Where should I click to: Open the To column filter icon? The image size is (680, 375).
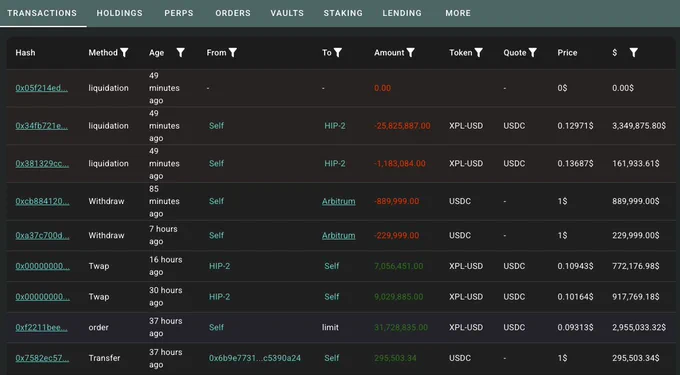(338, 52)
